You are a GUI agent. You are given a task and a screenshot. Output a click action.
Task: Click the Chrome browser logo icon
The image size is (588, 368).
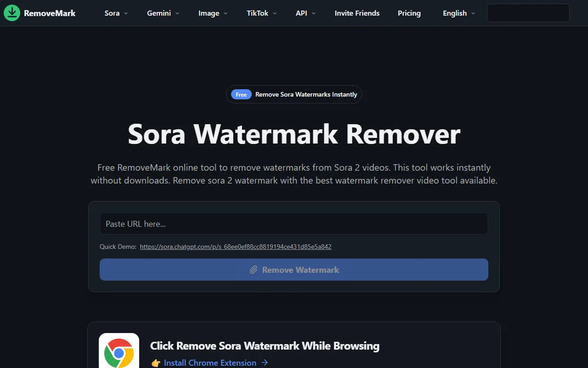119,352
